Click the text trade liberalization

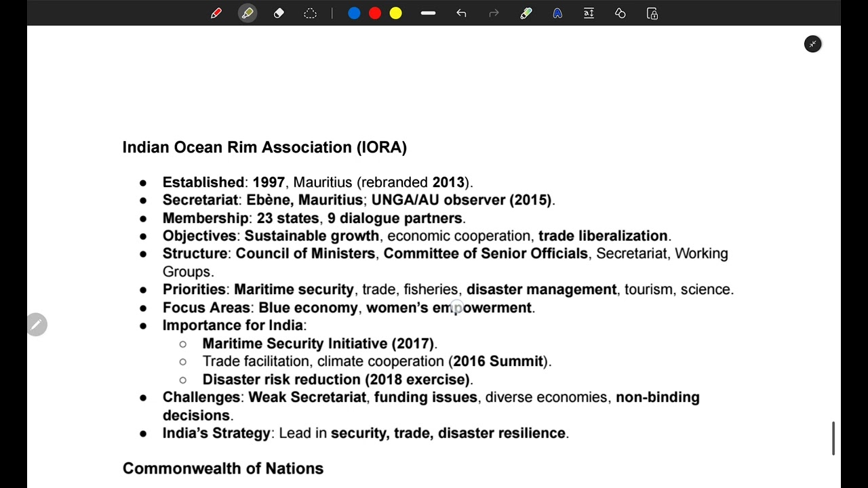pos(604,236)
